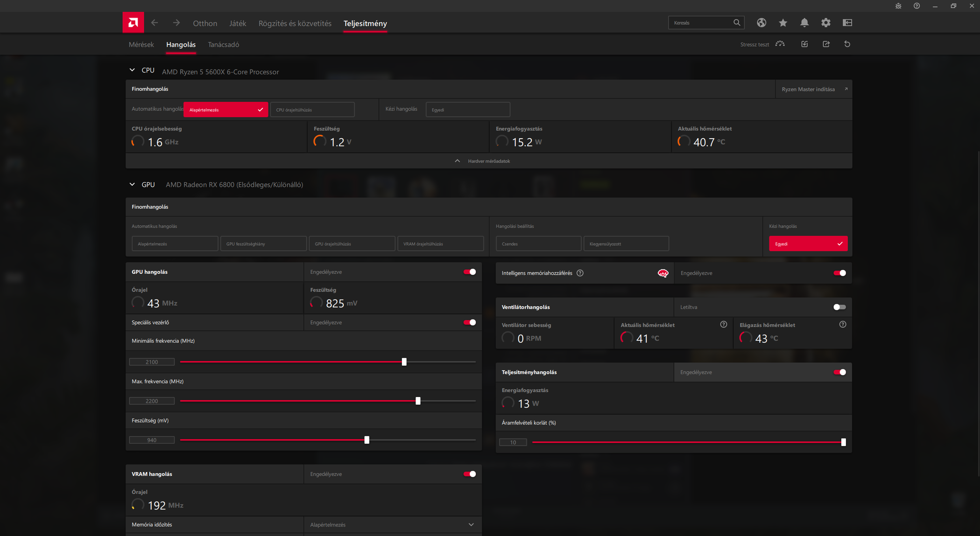Open the Memória időzítés dropdown

(x=392, y=524)
